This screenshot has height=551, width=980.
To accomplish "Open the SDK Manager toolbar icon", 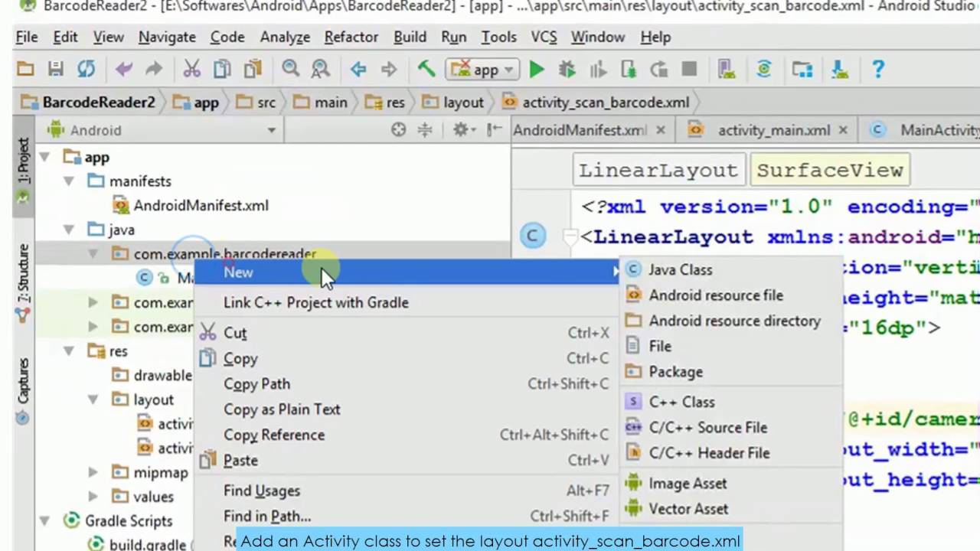I will tap(840, 70).
